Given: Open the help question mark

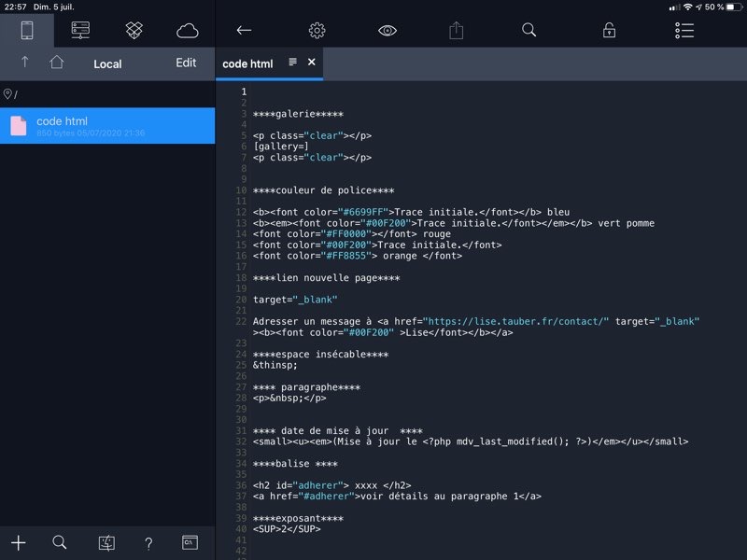Looking at the screenshot, I should click(x=148, y=542).
